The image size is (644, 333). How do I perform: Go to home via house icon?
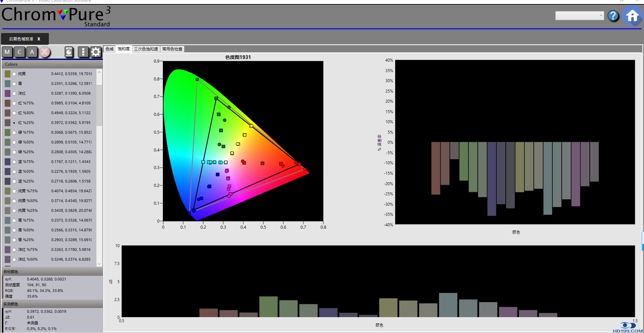point(633,16)
